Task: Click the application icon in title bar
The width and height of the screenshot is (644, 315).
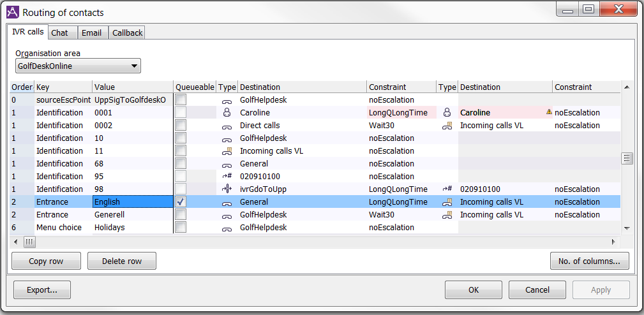Action: [13, 12]
